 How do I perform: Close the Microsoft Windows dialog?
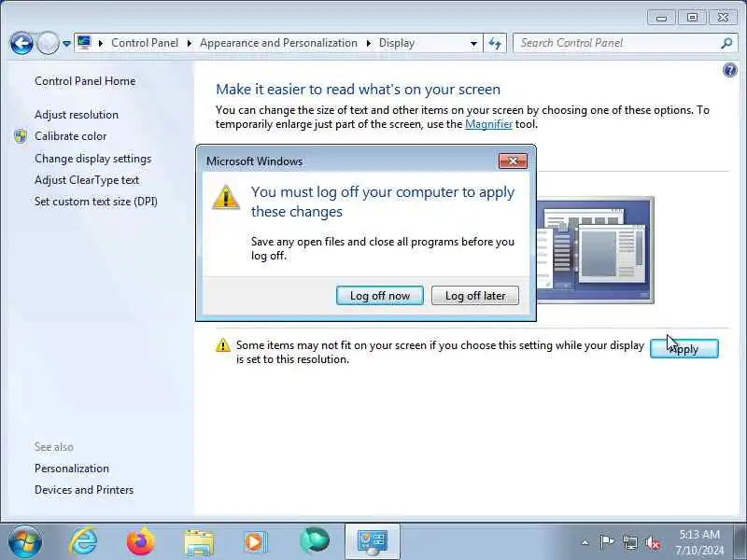coord(513,161)
